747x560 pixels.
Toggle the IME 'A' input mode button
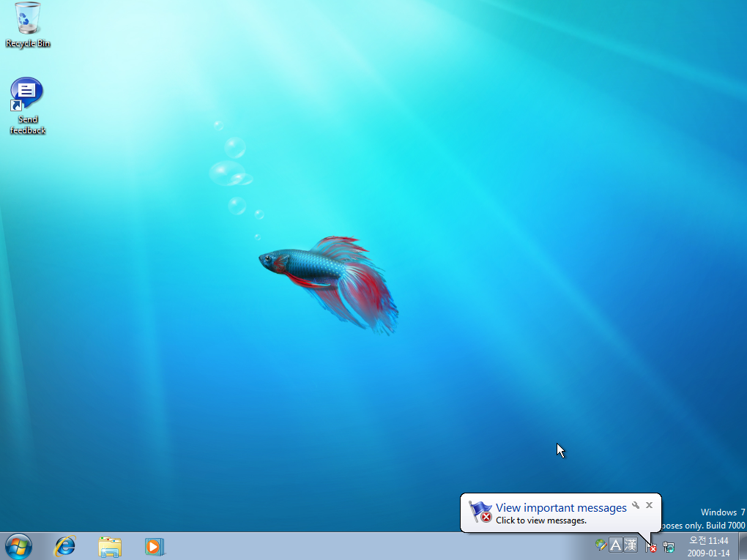click(x=615, y=545)
